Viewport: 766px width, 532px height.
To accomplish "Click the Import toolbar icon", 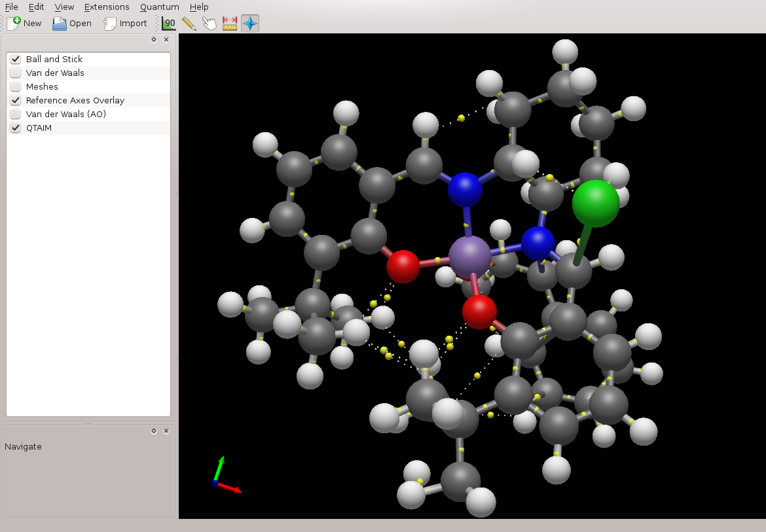I will 110,24.
